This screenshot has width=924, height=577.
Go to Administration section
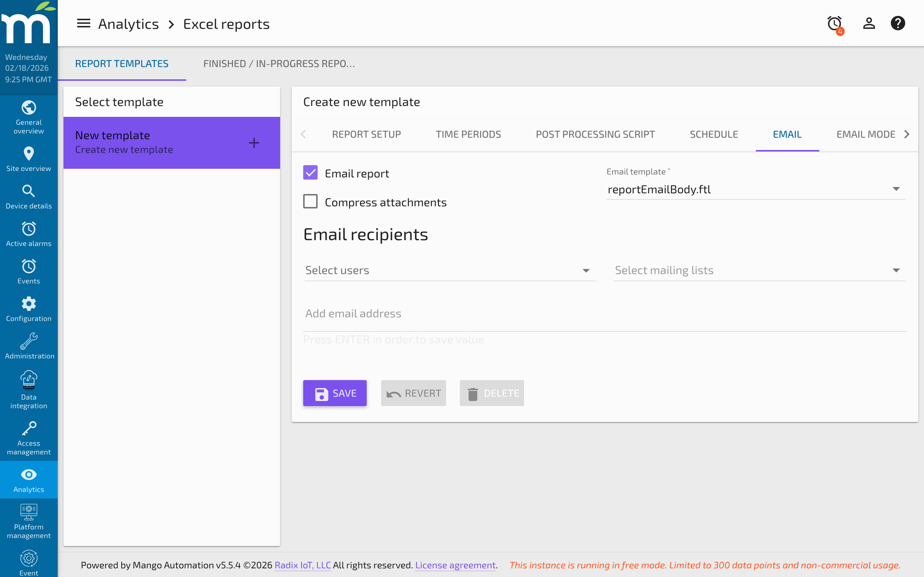pyautogui.click(x=29, y=345)
